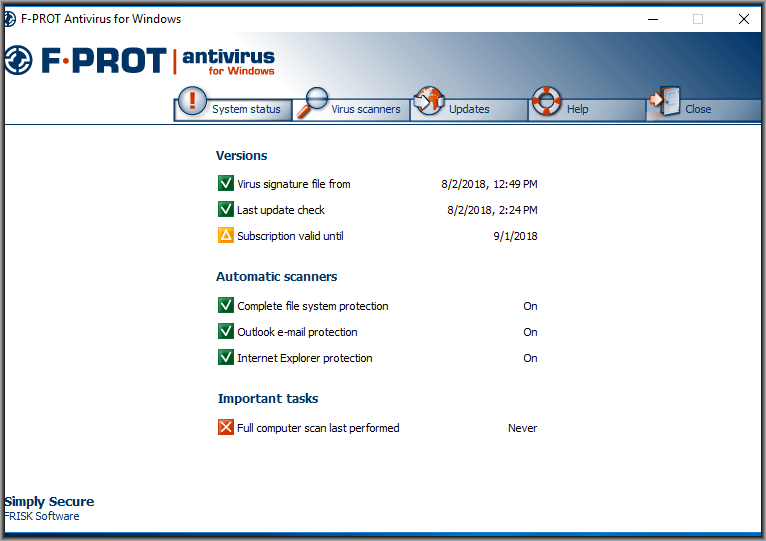
Task: Click 'Internet Explorer protection' text
Action: pos(304,358)
